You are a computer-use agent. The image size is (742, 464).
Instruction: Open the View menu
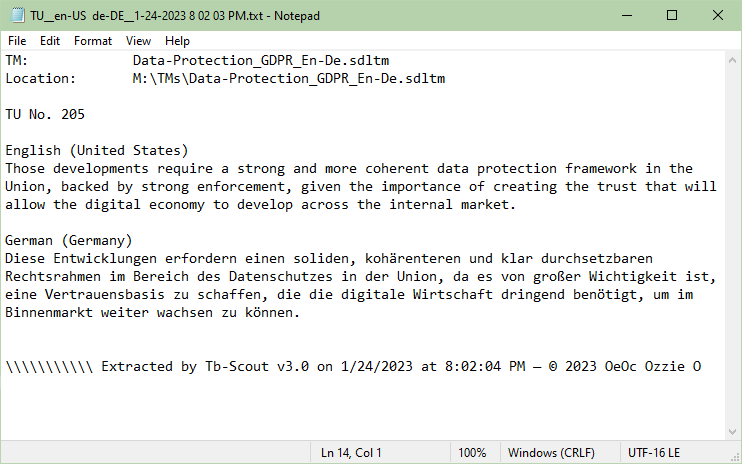click(x=139, y=41)
